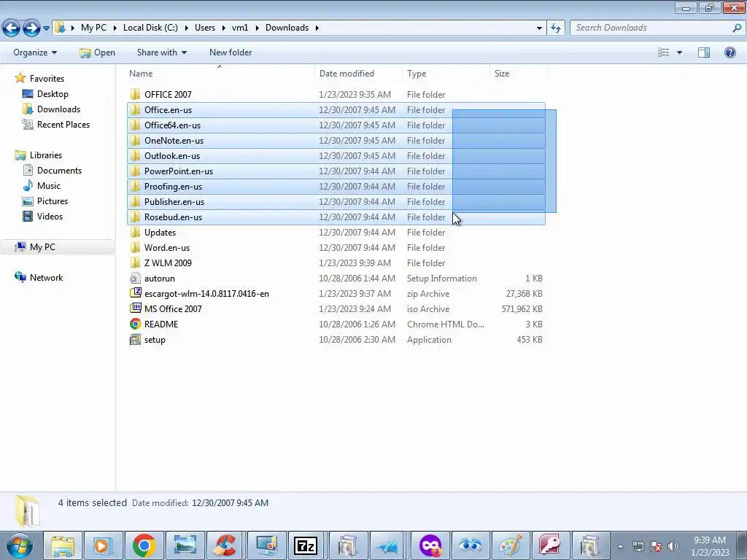The image size is (747, 560).
Task: Select the autorun setup information file
Action: click(x=336, y=278)
